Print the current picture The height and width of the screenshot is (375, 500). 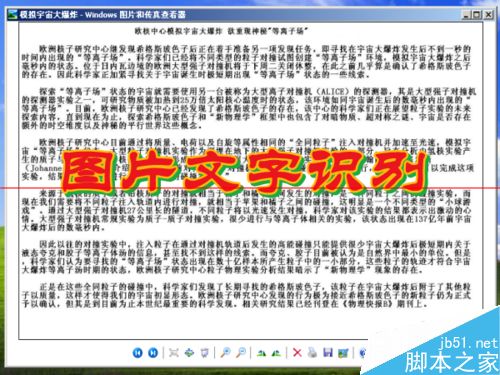312,352
